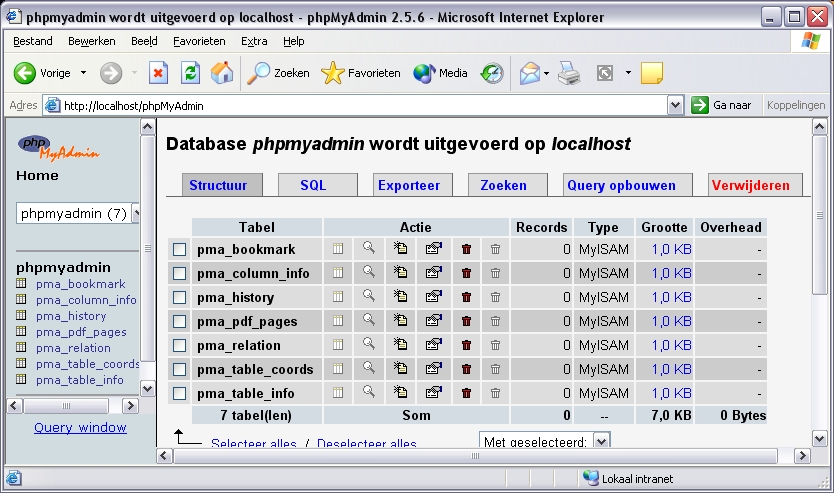Open the phpmyadmin (7) database dropdown
Image resolution: width=834 pixels, height=493 pixels.
pyautogui.click(x=78, y=213)
